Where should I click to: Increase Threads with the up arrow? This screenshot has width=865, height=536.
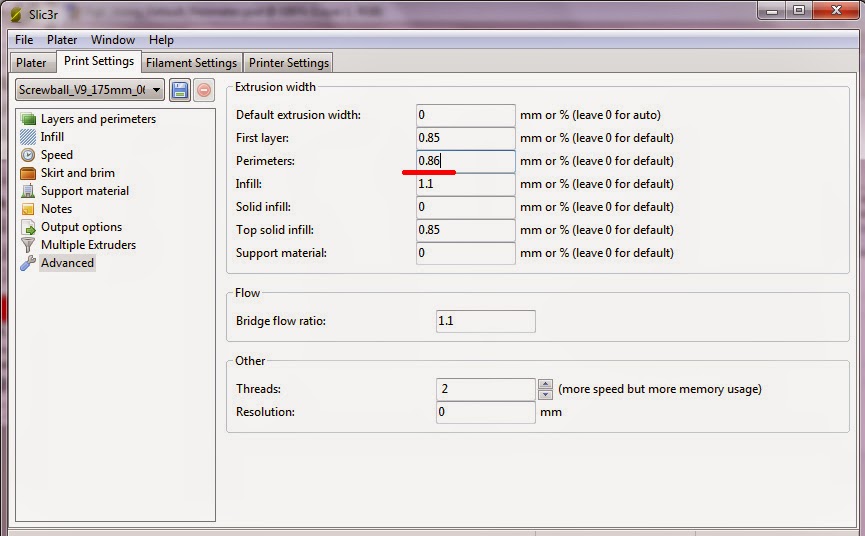[545, 384]
